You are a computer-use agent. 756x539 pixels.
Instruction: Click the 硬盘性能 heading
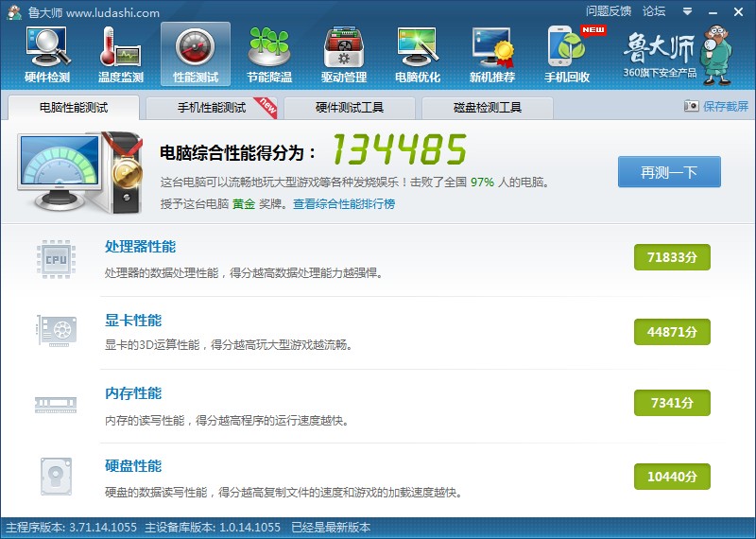point(133,466)
